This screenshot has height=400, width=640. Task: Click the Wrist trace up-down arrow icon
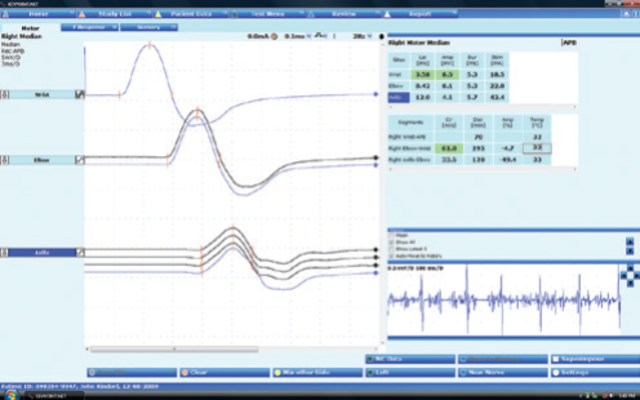click(4, 95)
